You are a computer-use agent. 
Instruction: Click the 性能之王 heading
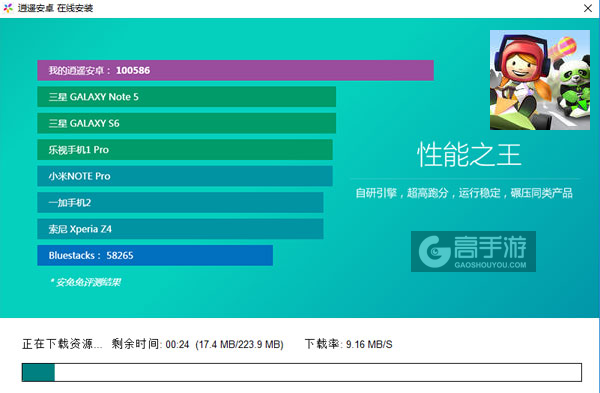coord(469,155)
